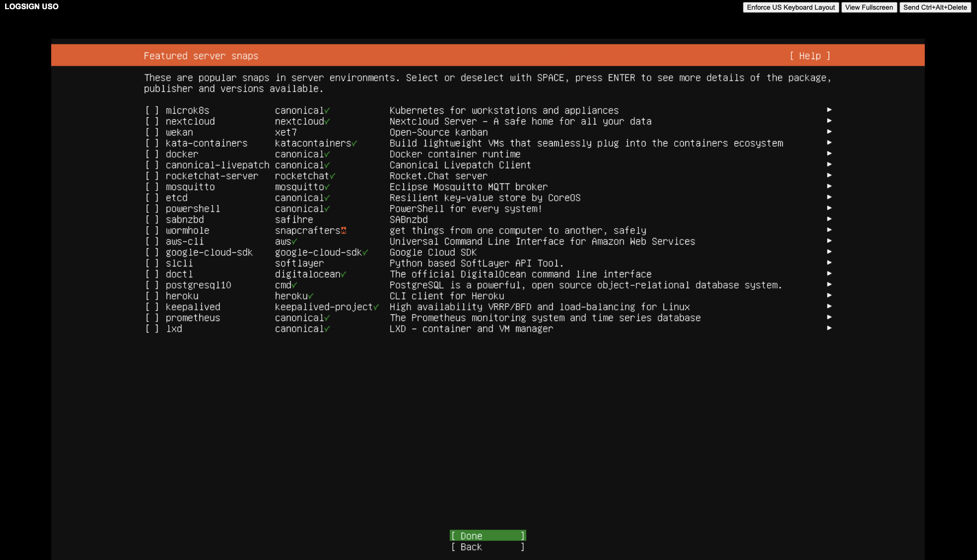Show details arrow on postgresql10 row
This screenshot has width=977, height=560.
click(x=829, y=285)
